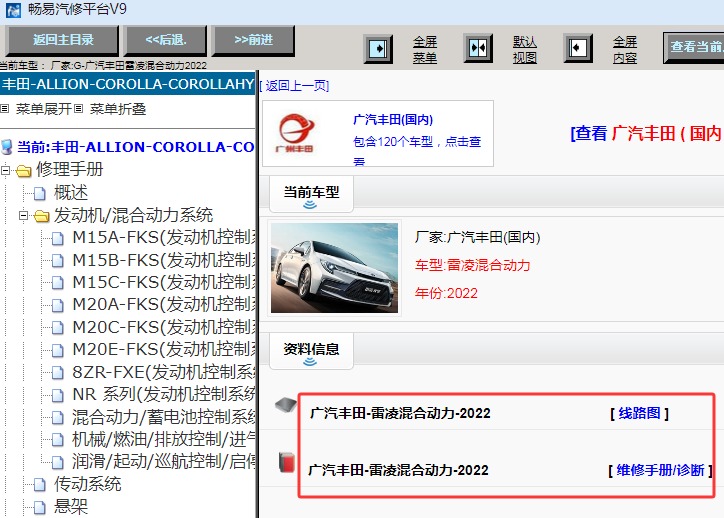Select the M20A-FKS tree item
The height and width of the screenshot is (518, 724).
tap(164, 305)
